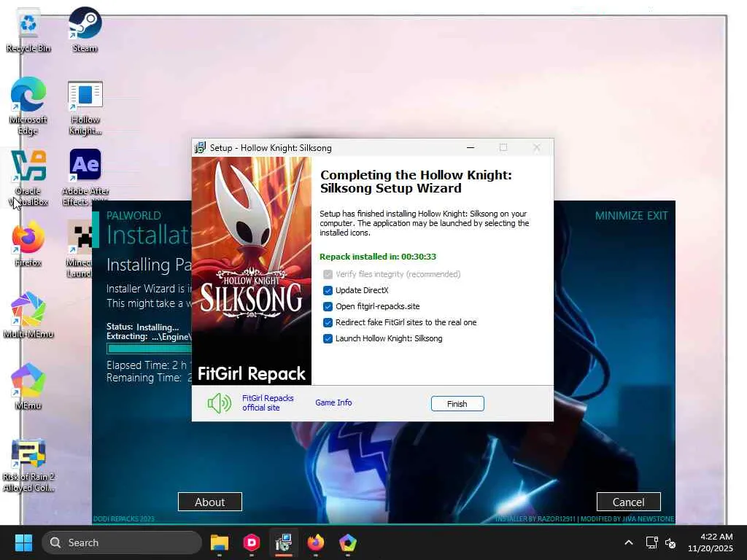747x560 pixels.
Task: Click the Verify files integrity checkbox
Action: [x=328, y=274]
